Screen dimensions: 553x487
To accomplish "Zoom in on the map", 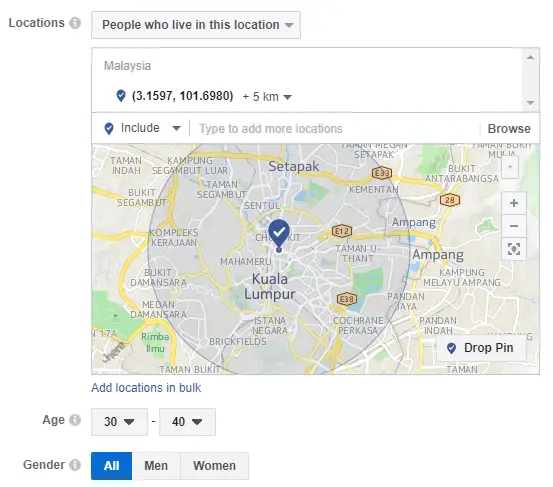I will 514,203.
